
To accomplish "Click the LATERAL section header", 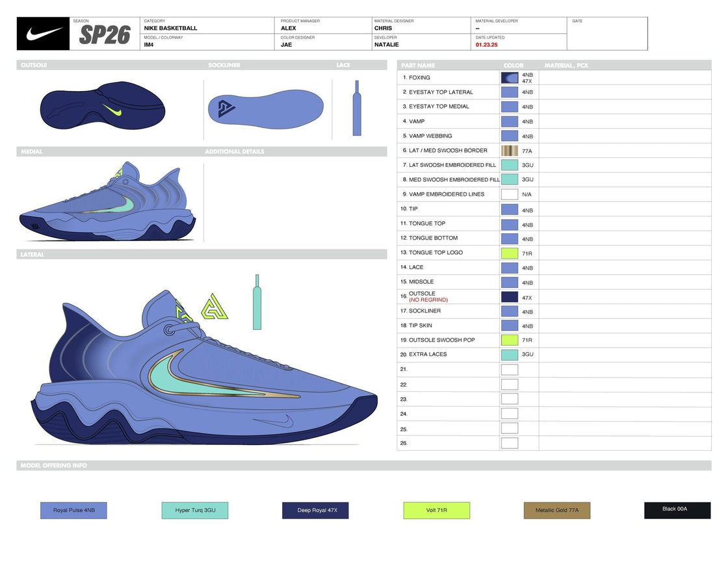I will pyautogui.click(x=32, y=254).
